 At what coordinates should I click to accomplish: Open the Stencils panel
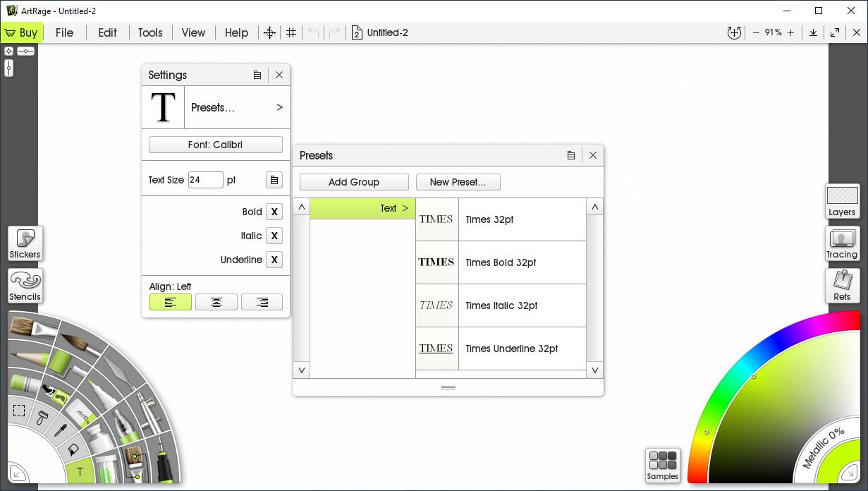pyautogui.click(x=25, y=286)
